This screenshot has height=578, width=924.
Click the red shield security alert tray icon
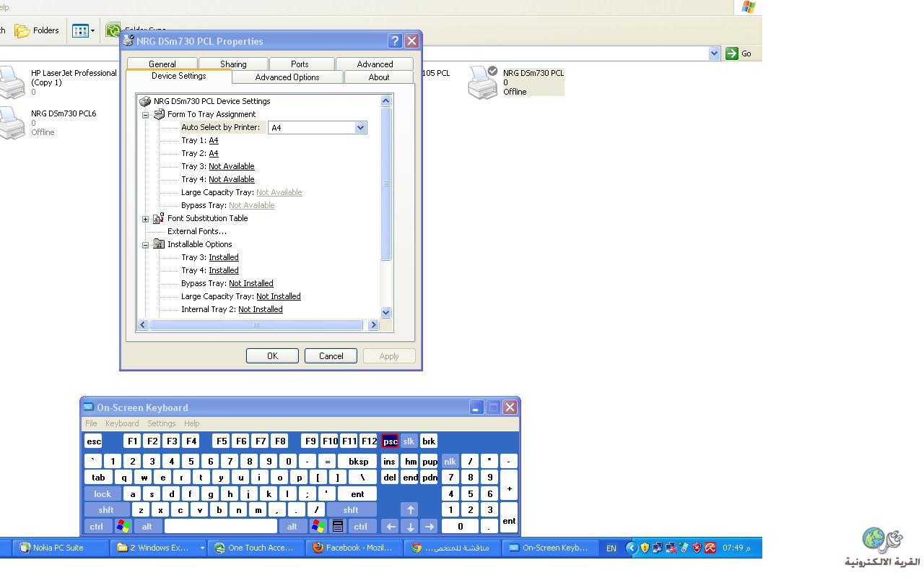[697, 548]
